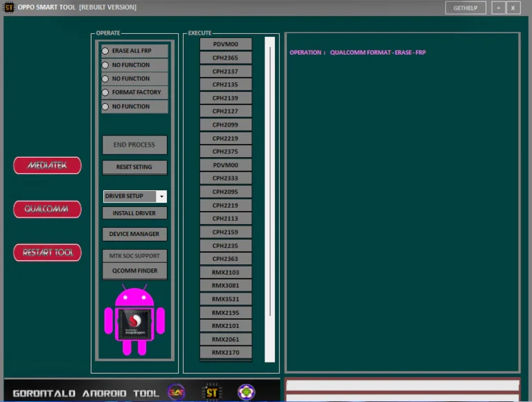
Task: Open DEVICE MANAGER
Action: pyautogui.click(x=134, y=234)
